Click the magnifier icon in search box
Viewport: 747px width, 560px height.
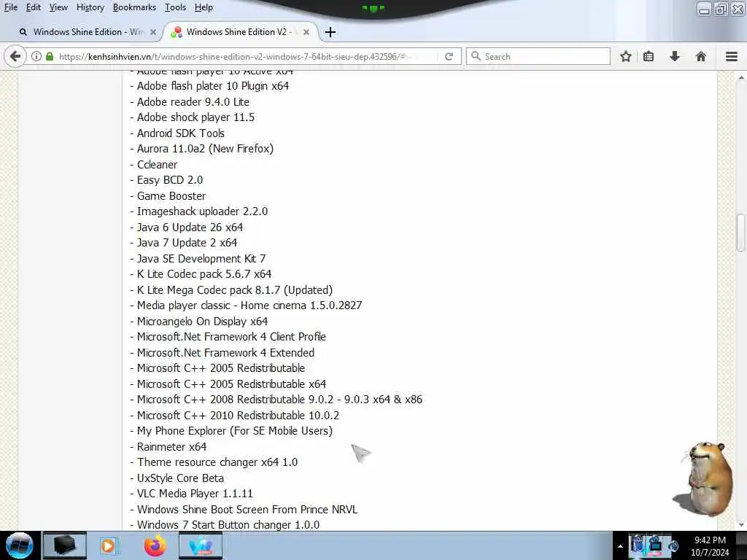[476, 56]
